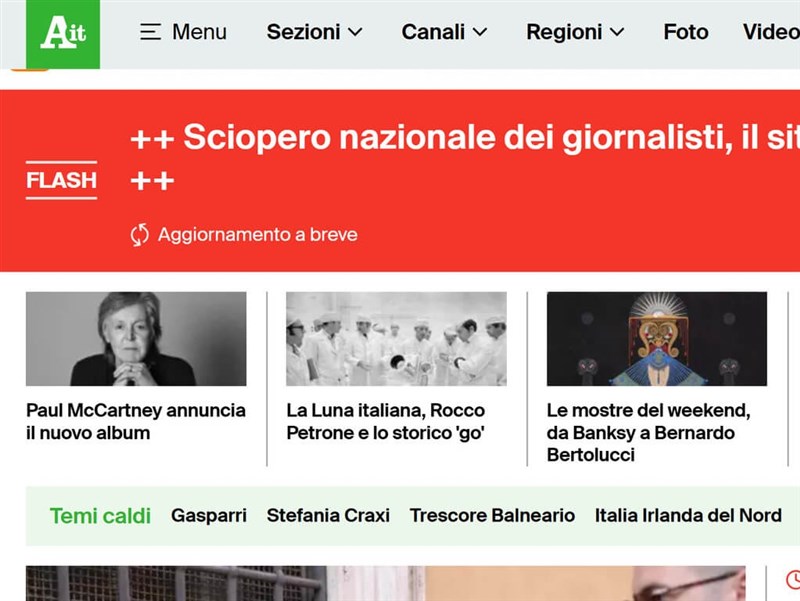Viewport: 800px width, 601px height.
Task: Click the refresh icon beside Aggiornamento a breve
Action: coord(140,235)
